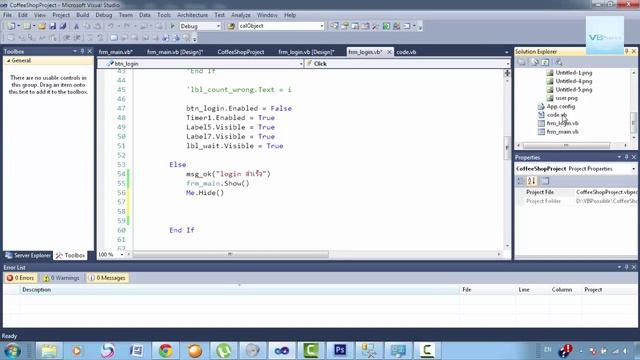Select App.config in Solution Explorer
Viewport: 640px width, 360px height.
tap(561, 107)
